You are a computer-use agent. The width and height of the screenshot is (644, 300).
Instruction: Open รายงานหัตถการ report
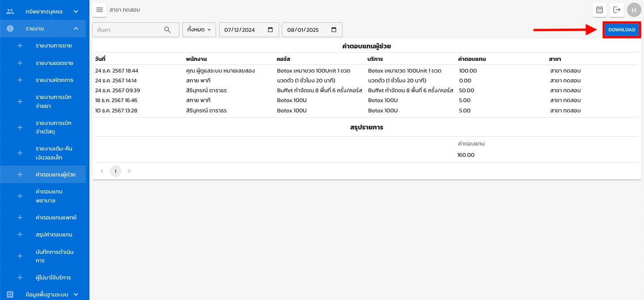pos(55,80)
